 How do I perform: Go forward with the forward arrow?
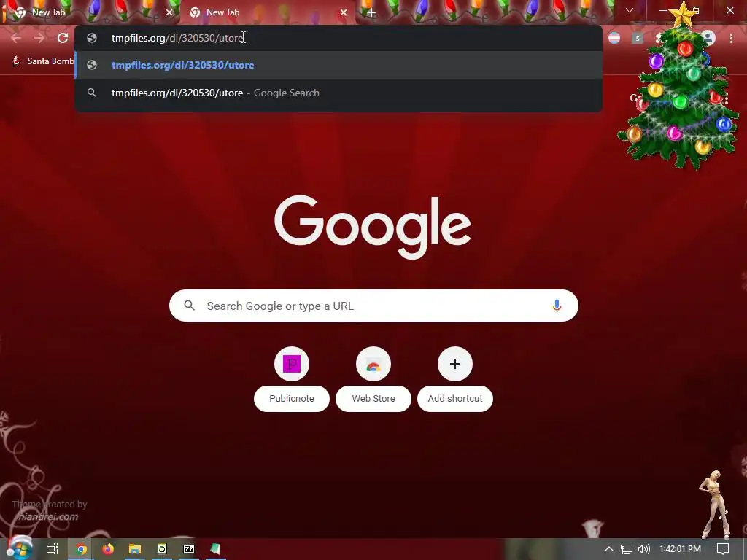point(39,38)
